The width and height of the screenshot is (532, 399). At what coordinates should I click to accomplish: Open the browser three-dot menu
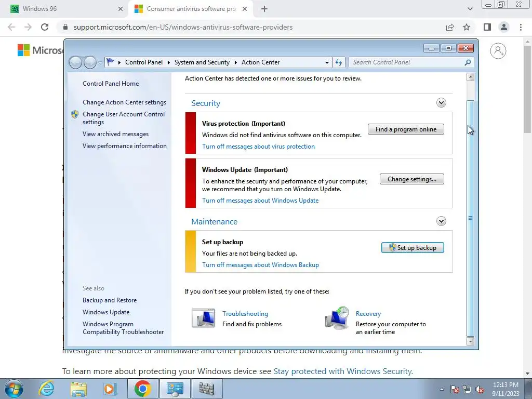click(x=521, y=27)
